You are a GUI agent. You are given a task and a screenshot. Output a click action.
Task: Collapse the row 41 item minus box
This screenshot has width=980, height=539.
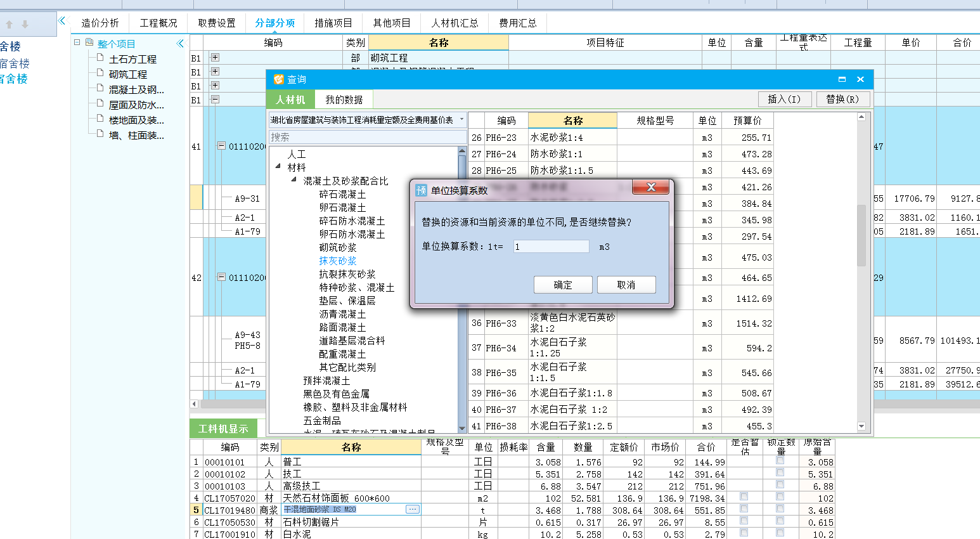click(221, 146)
